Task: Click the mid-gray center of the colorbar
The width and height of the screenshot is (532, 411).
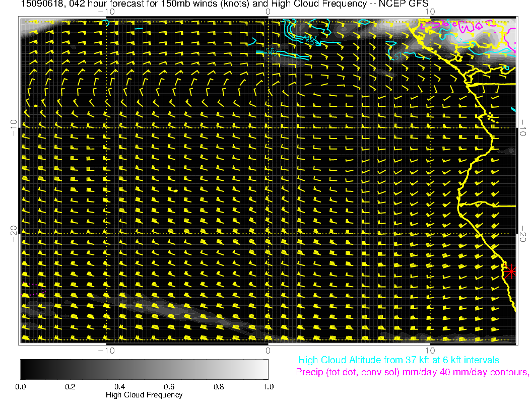Action: [x=144, y=369]
